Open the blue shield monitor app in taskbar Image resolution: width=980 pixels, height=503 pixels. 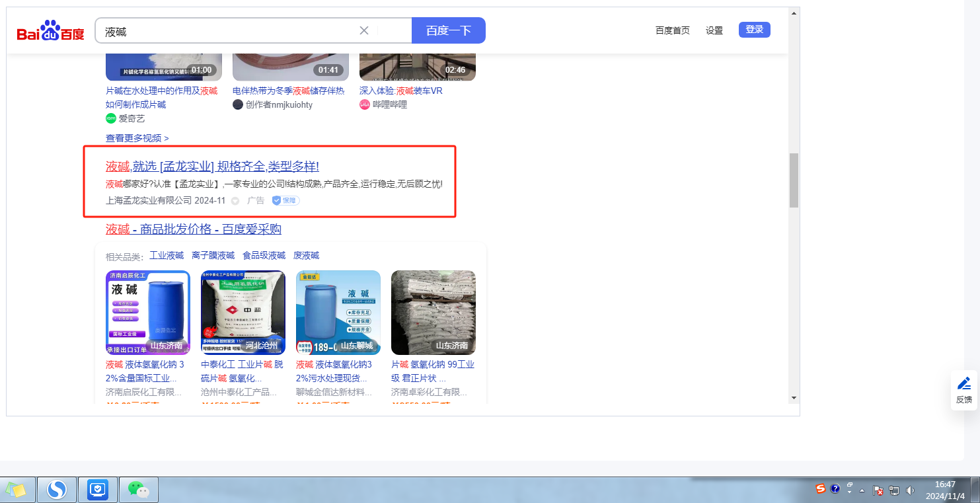[x=98, y=490]
